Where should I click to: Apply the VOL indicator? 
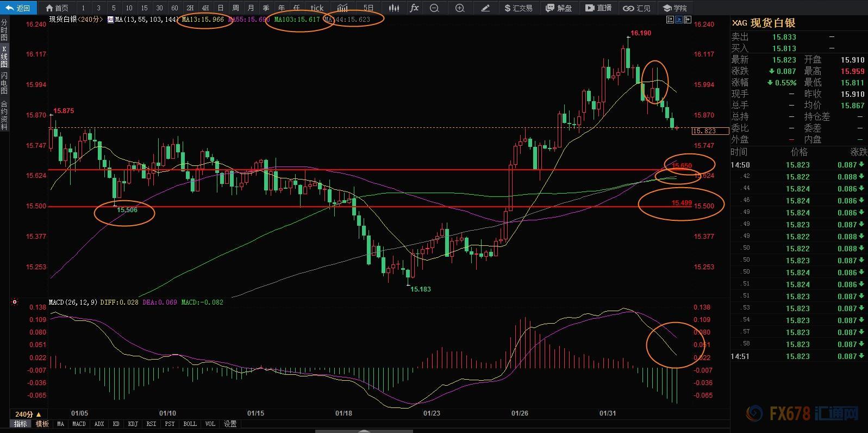coord(210,424)
